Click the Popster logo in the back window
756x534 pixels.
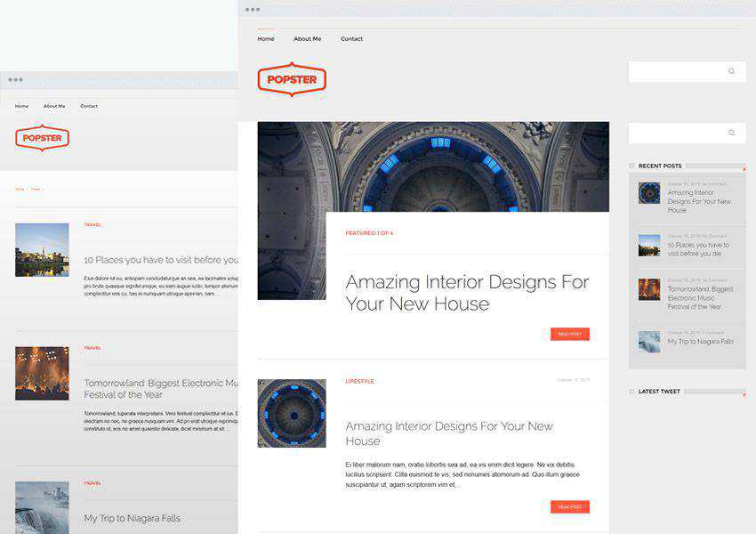pos(42,138)
